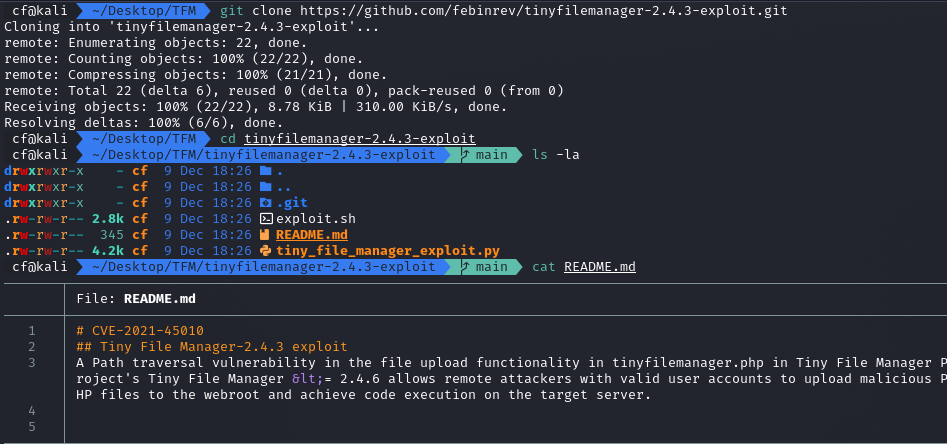The image size is (947, 444).
Task: Click line number 1 in the file view
Action: (x=31, y=330)
